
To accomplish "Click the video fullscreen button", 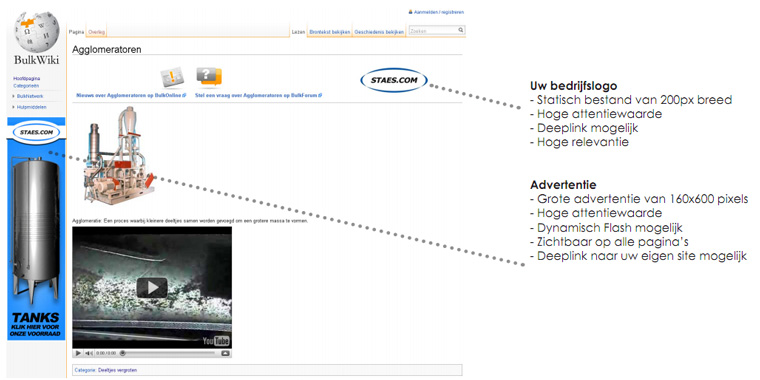I will [225, 353].
